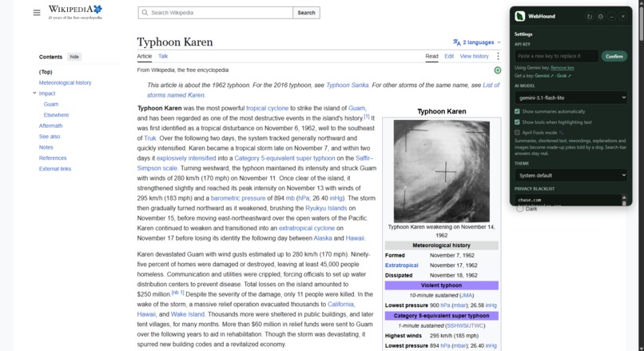This screenshot has width=644, height=351.
Task: Open the SSHWS link in infobox
Action: [x=456, y=326]
